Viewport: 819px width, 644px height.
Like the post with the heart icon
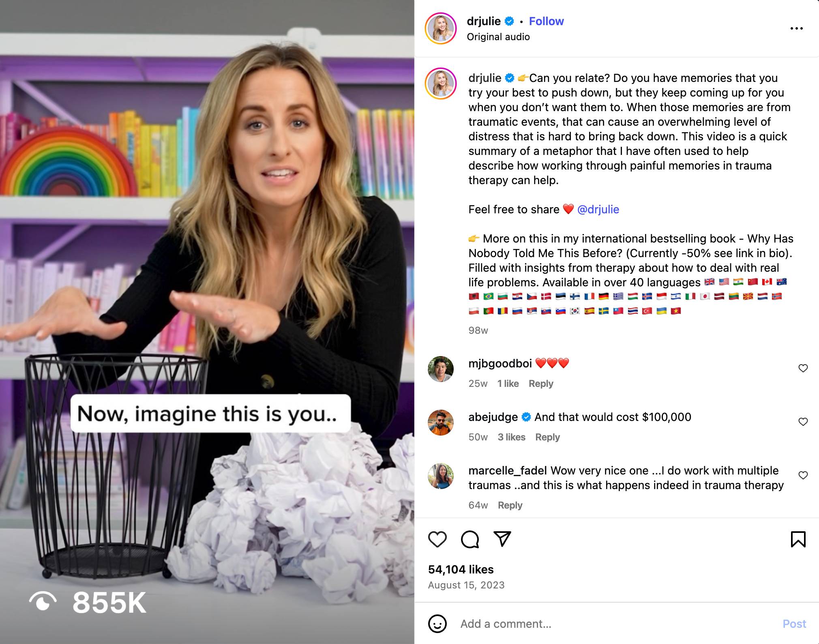(x=437, y=539)
